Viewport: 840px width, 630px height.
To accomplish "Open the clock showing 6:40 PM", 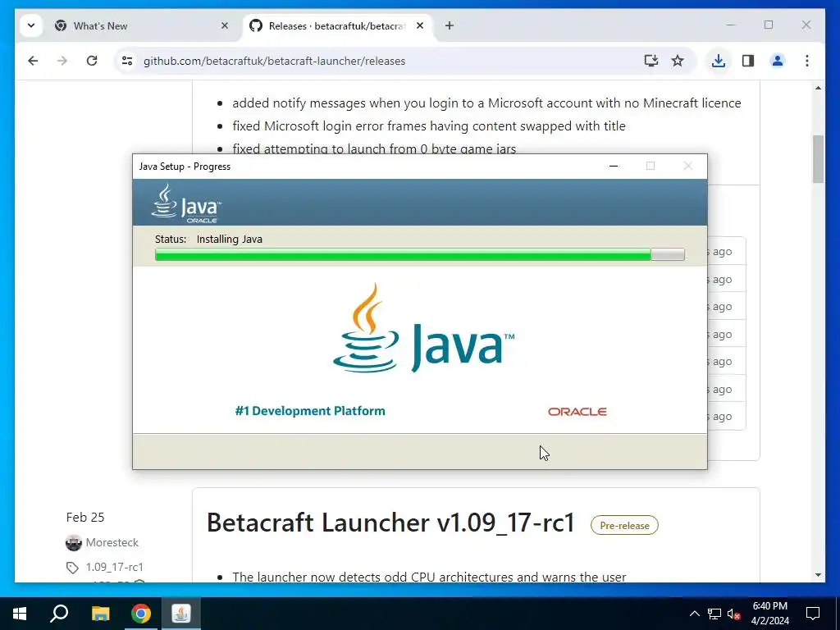I will point(769,614).
